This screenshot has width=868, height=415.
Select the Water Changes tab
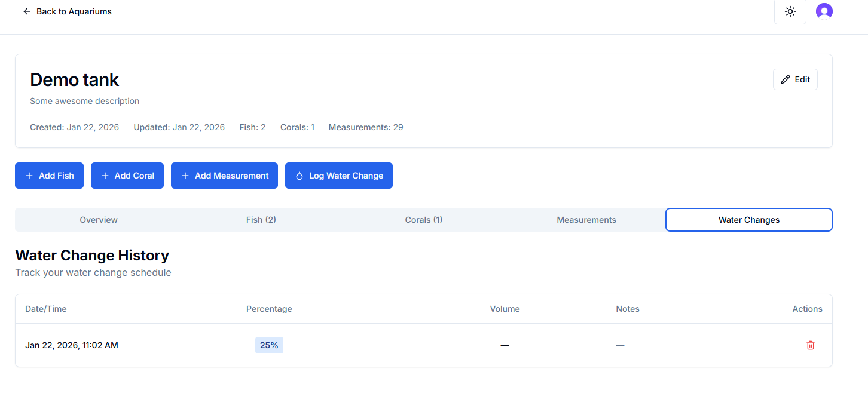coord(748,220)
